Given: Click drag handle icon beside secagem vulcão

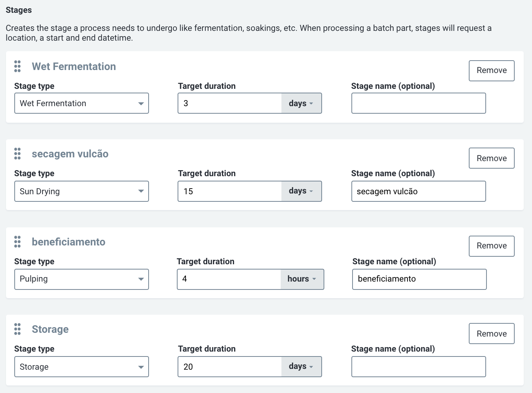Looking at the screenshot, I should [x=17, y=154].
